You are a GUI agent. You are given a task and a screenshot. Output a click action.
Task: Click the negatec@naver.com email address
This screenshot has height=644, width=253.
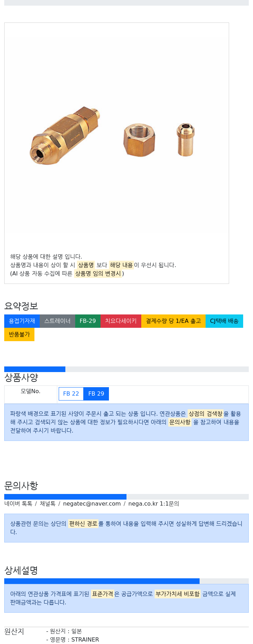pos(92,504)
